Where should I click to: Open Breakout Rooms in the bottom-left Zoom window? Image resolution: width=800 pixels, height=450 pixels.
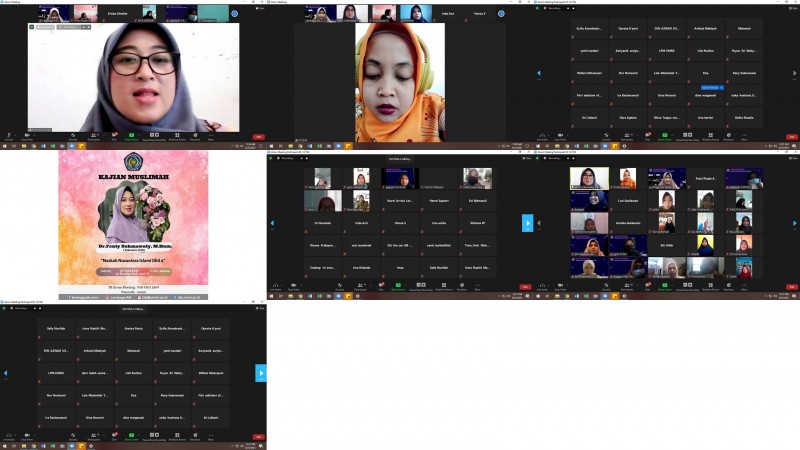[x=177, y=436]
